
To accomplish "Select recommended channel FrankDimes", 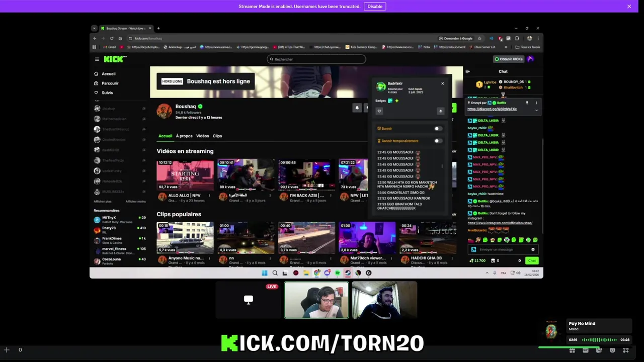I will (x=120, y=240).
